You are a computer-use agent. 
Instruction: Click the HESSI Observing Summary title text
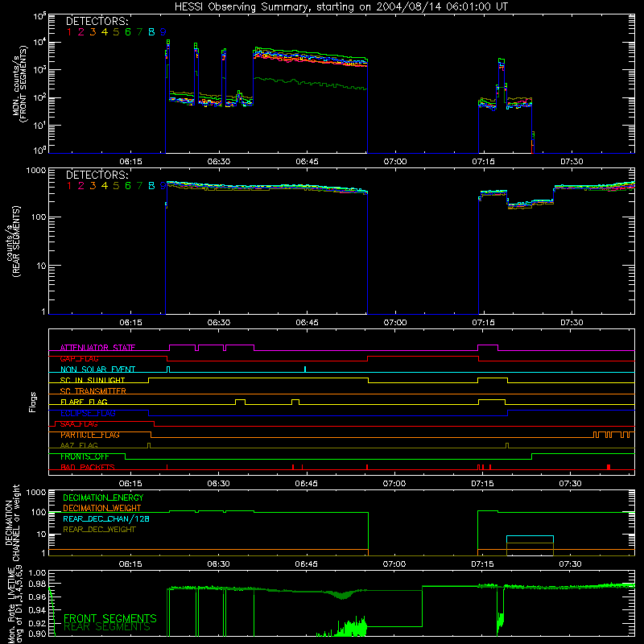pos(341,7)
